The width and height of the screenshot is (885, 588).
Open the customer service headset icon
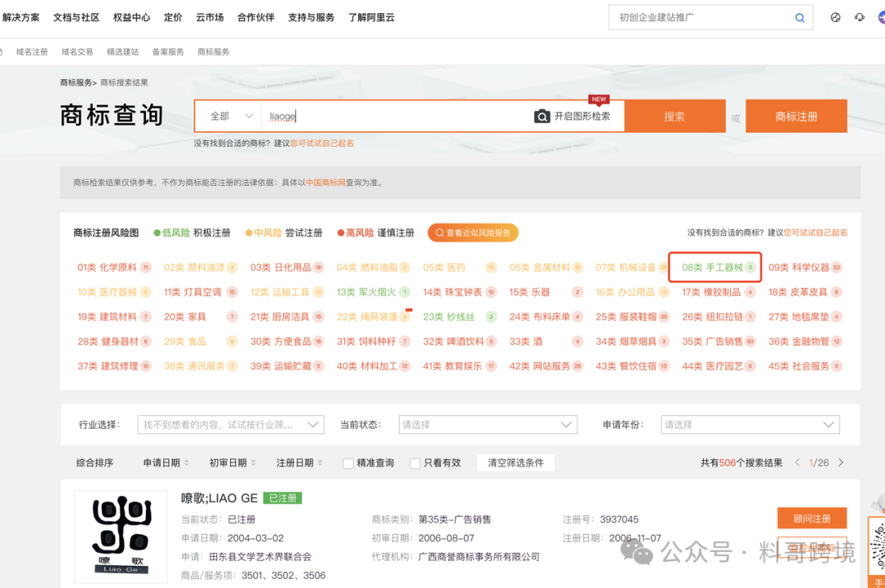pyautogui.click(x=859, y=17)
